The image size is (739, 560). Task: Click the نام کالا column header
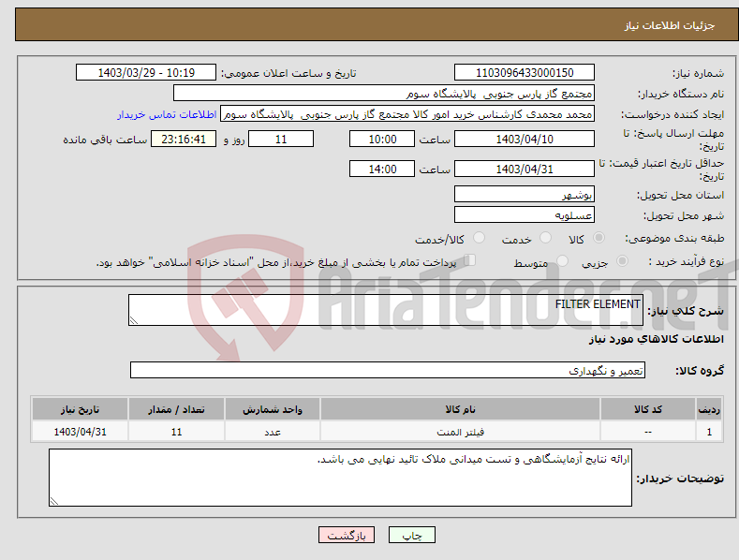click(x=460, y=409)
